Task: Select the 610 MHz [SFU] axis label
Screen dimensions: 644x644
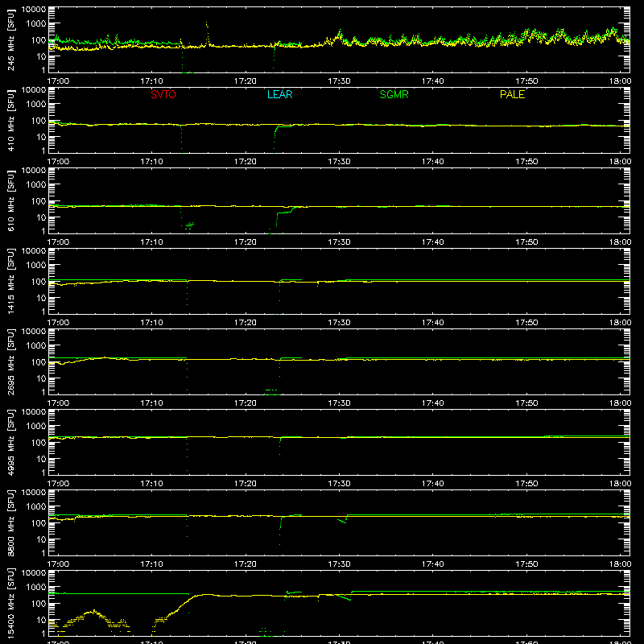Action: [x=11, y=200]
